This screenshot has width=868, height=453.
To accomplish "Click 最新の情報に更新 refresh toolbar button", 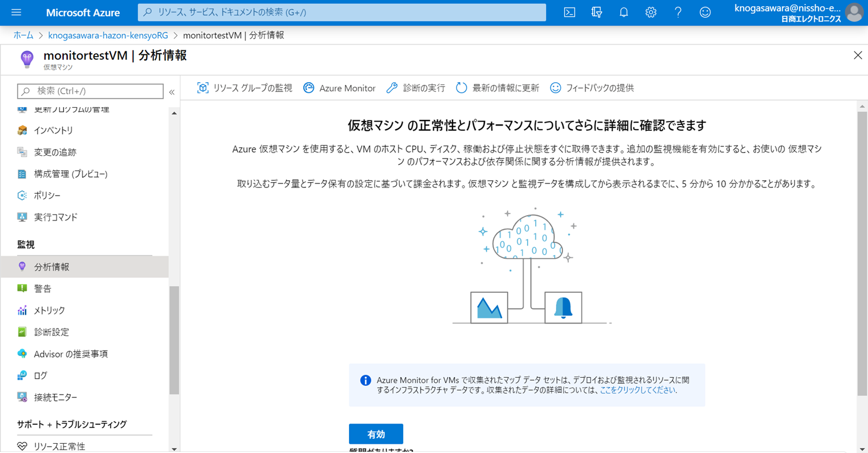I will [498, 88].
